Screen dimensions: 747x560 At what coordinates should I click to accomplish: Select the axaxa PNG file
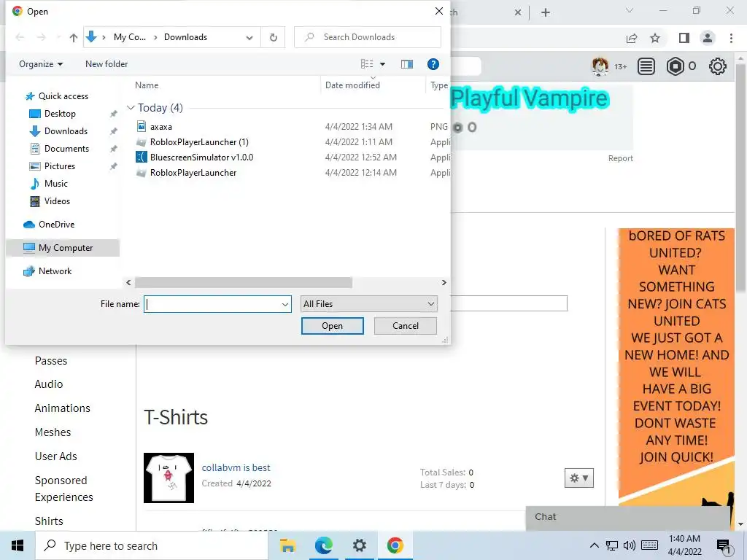(x=161, y=127)
